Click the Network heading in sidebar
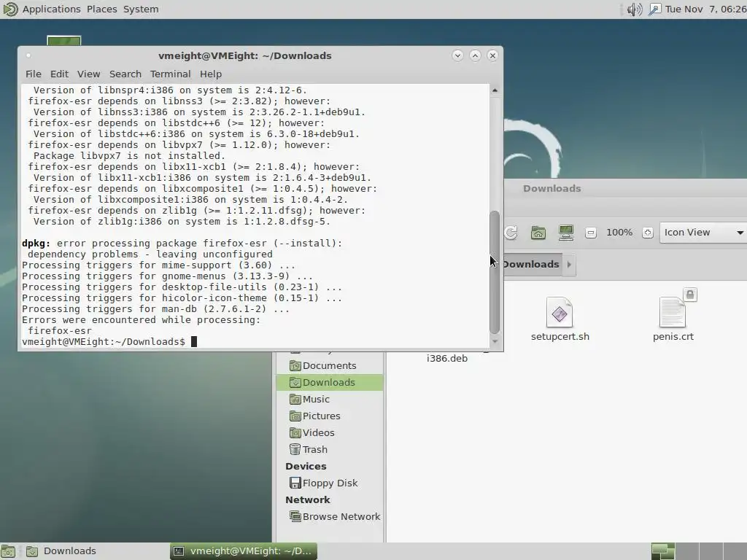This screenshot has height=560, width=747. point(308,500)
